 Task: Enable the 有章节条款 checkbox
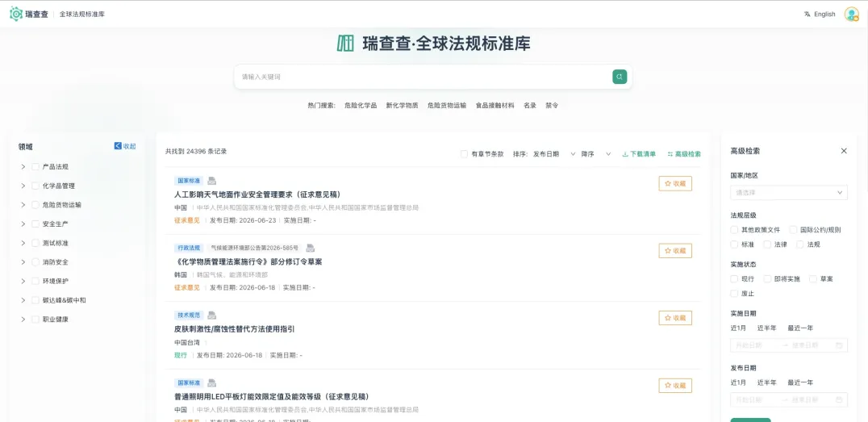point(464,154)
